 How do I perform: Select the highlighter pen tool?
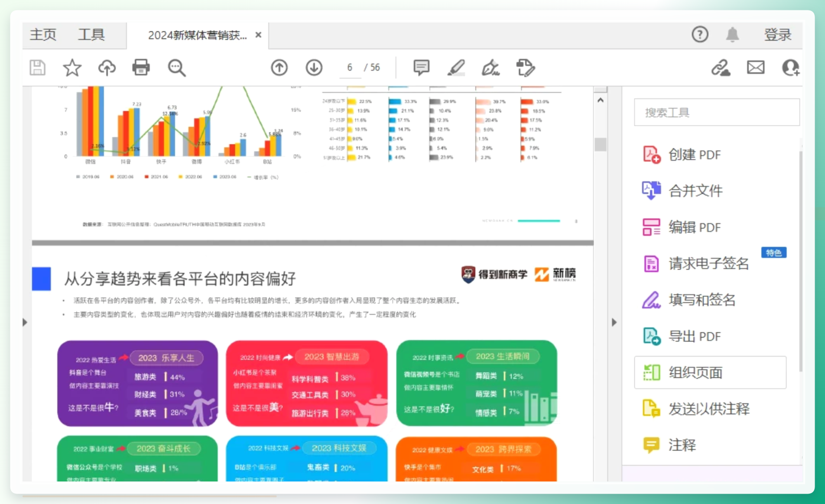tap(456, 68)
